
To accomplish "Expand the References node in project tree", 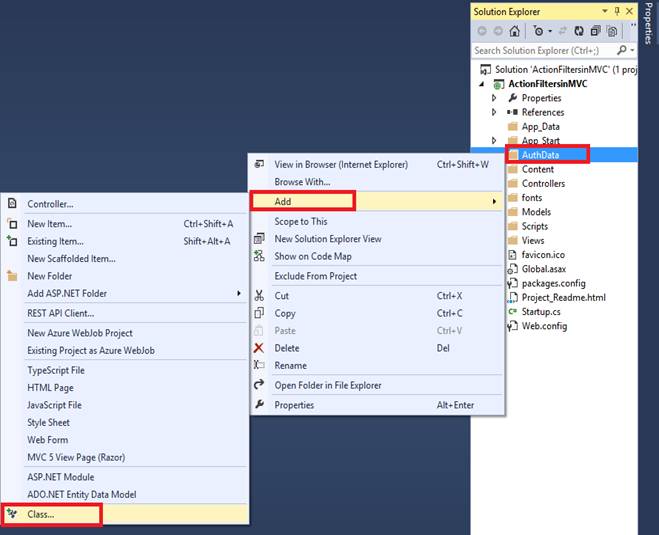I will [494, 112].
